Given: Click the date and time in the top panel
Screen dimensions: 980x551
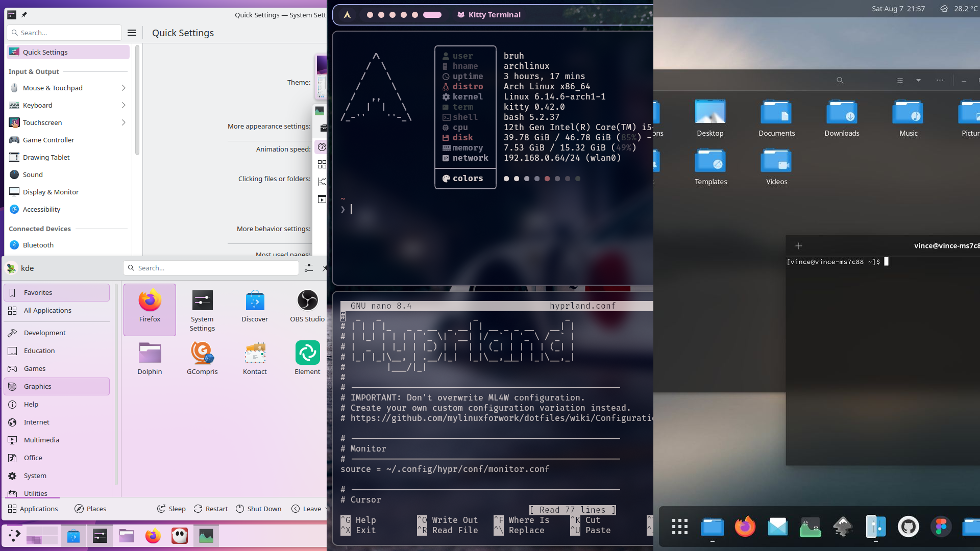Looking at the screenshot, I should [898, 9].
